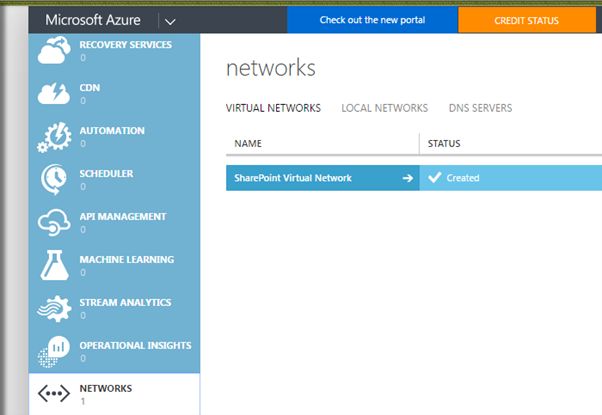Expand the Microsoft Azure dropdown chevron
602x415 pixels.
point(169,20)
